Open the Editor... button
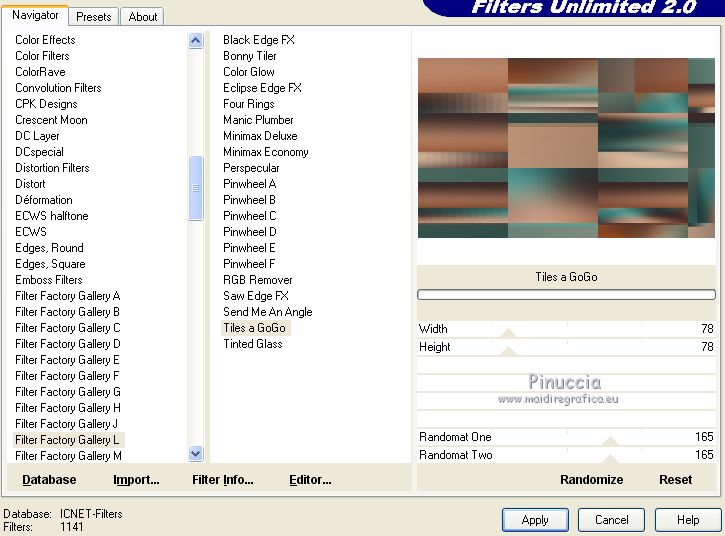The width and height of the screenshot is (725, 536). [x=310, y=480]
